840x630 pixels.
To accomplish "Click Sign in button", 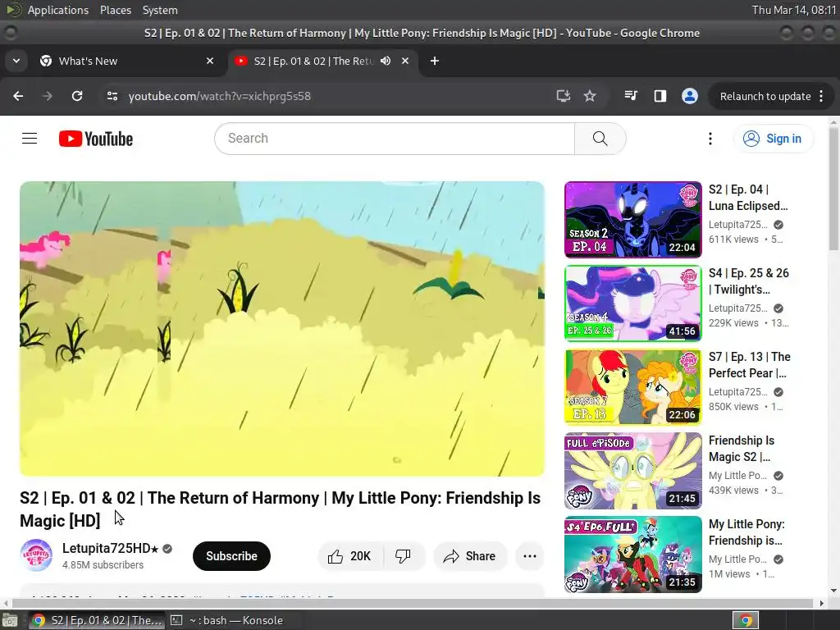I will click(773, 139).
